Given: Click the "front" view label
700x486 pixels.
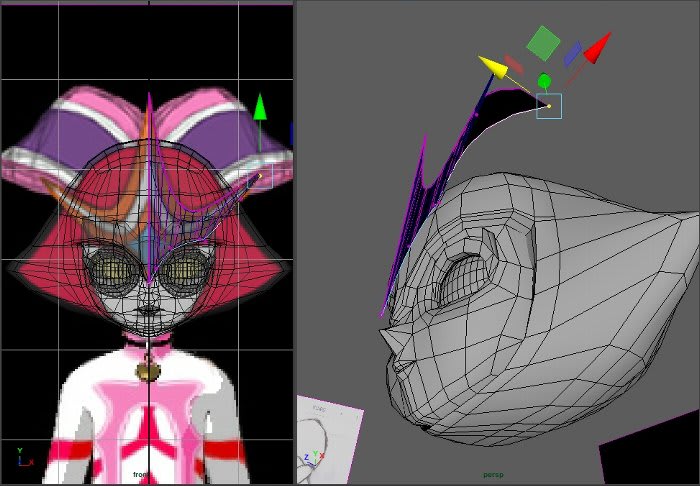Looking at the screenshot, I should [x=140, y=475].
